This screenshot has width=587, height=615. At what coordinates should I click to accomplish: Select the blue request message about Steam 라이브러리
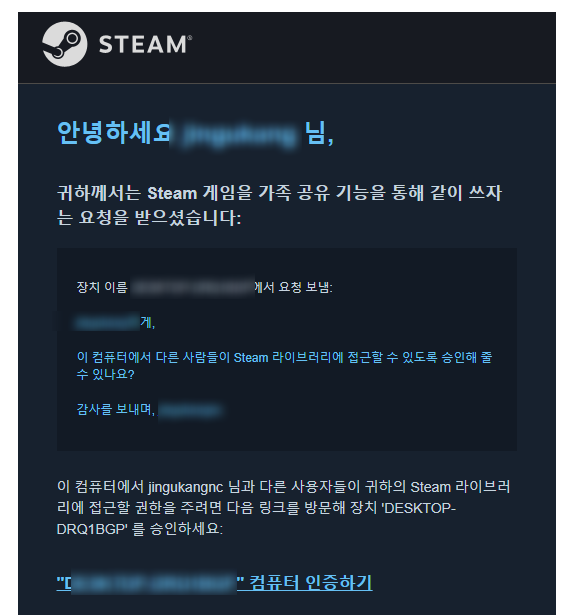point(284,366)
